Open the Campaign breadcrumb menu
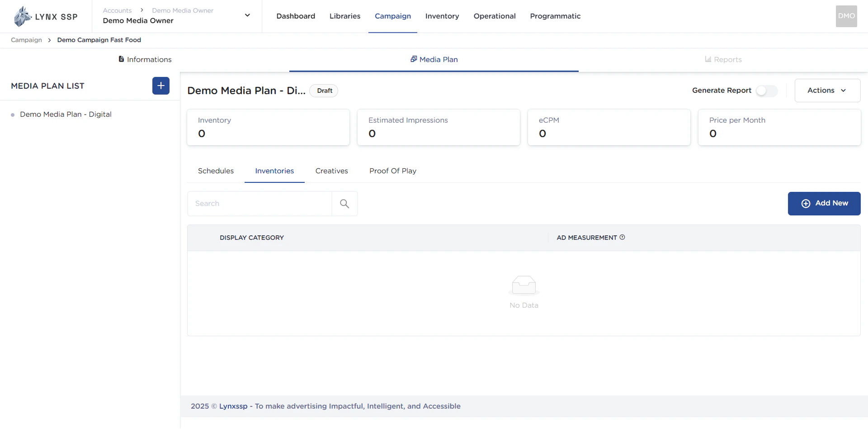This screenshot has height=429, width=868. [26, 40]
